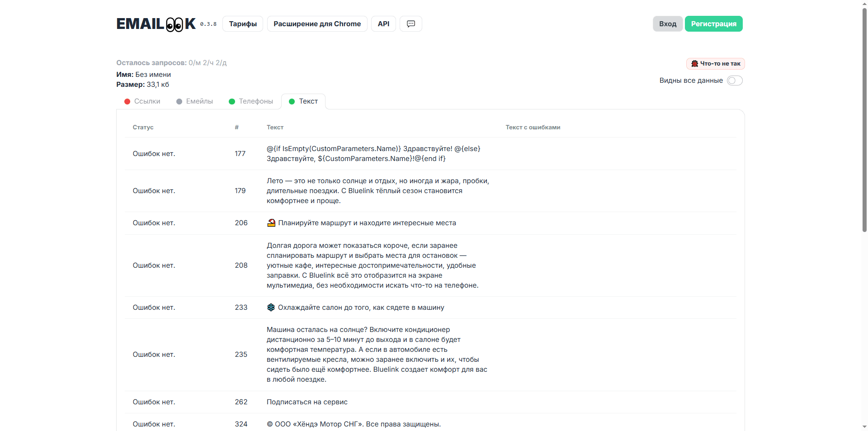Click the sled emoji in row 206
The height and width of the screenshot is (431, 868).
tap(271, 223)
